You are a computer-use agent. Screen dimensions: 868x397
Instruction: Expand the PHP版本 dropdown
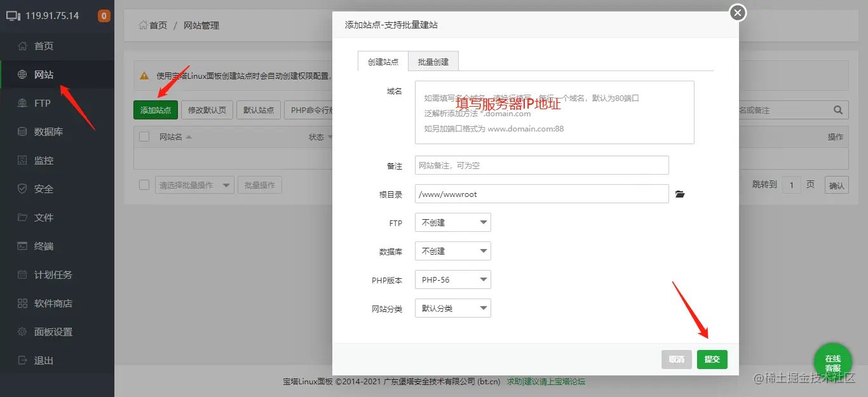pyautogui.click(x=452, y=279)
